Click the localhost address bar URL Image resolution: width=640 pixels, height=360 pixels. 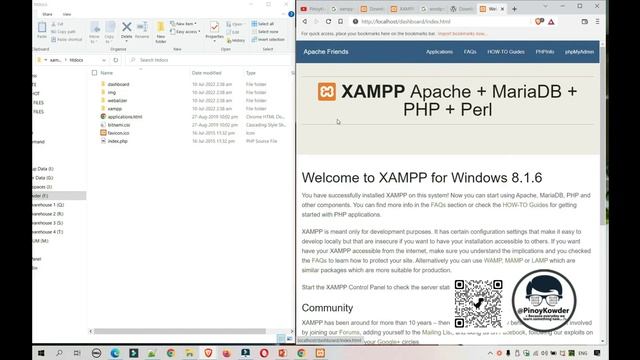click(406, 22)
